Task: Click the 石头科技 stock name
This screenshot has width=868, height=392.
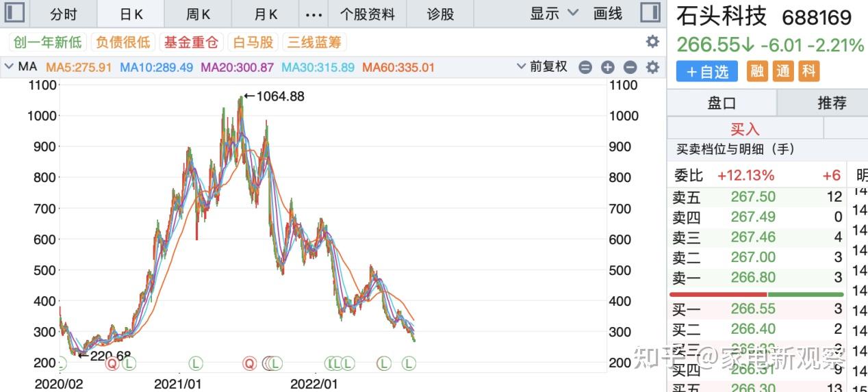Action: 722,16
